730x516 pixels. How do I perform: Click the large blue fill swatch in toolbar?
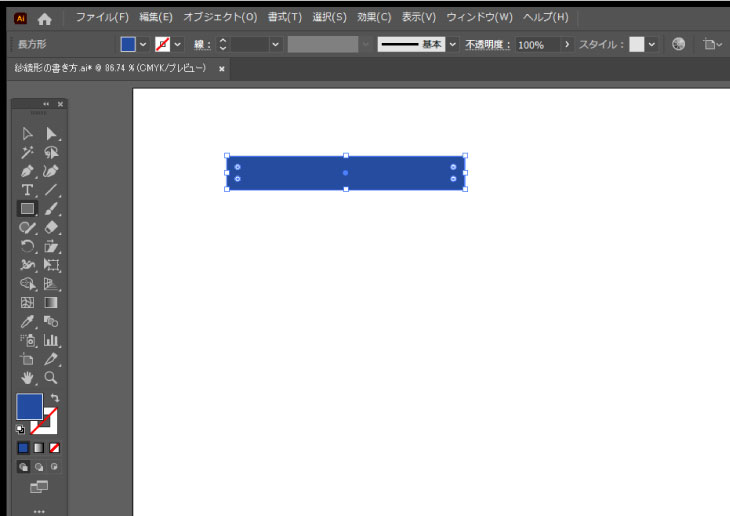click(29, 407)
